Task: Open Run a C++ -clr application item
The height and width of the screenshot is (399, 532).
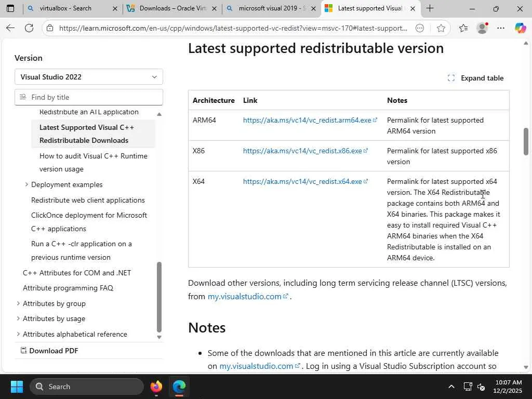Action: coord(82,250)
